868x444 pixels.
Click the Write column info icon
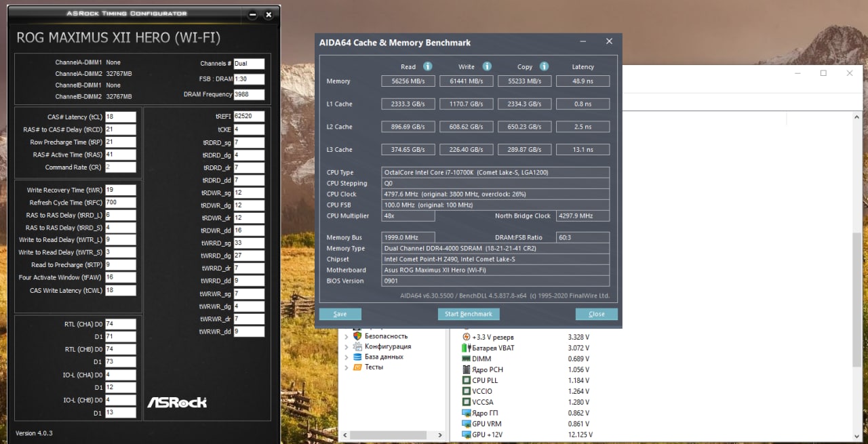pyautogui.click(x=487, y=66)
